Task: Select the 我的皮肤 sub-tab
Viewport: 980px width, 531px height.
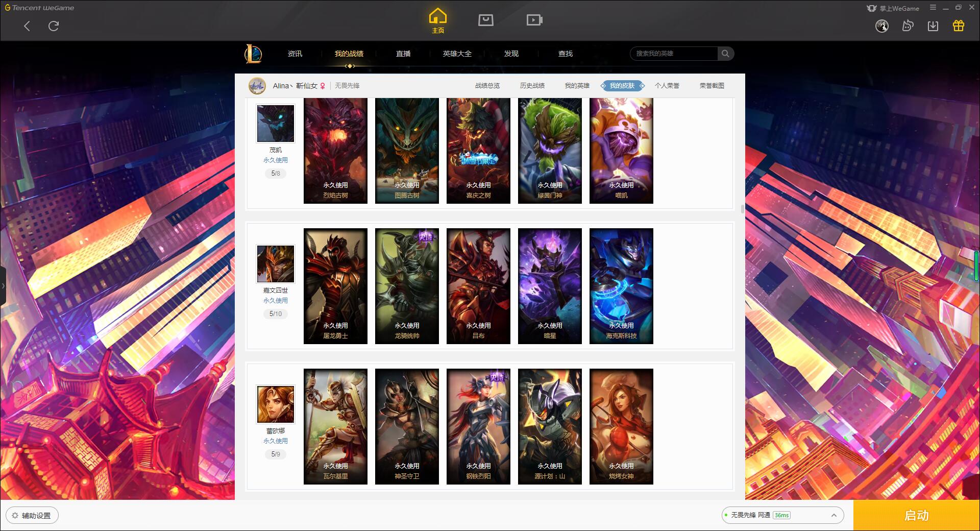Action: 622,86
